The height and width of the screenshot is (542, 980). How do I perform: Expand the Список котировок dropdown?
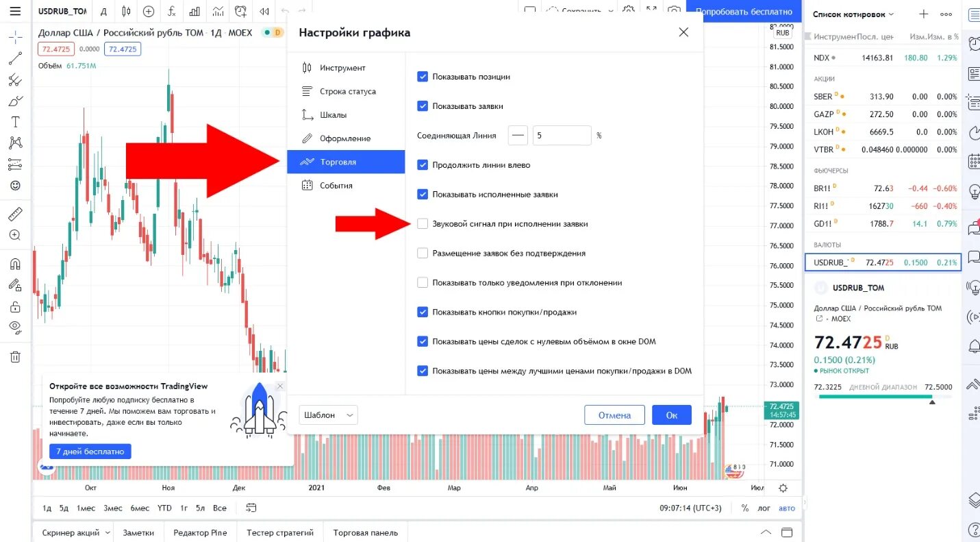[x=853, y=14]
